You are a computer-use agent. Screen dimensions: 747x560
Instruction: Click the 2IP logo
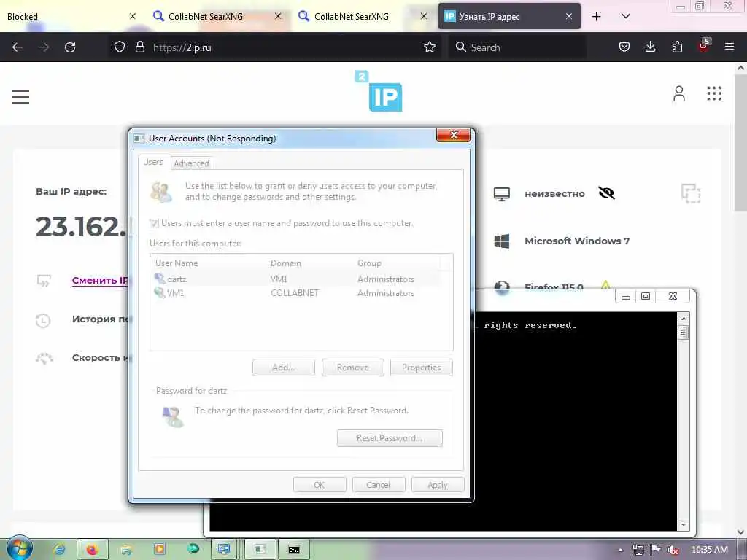pyautogui.click(x=379, y=91)
